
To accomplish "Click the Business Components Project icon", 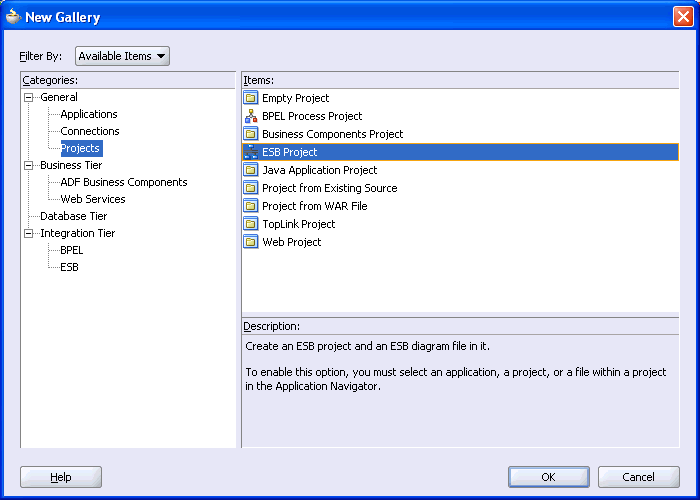I will [251, 133].
